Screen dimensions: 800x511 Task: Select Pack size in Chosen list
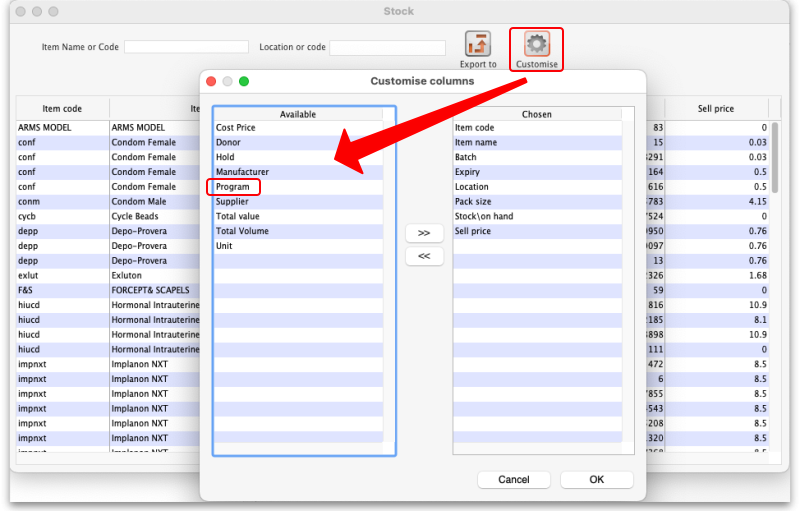click(x=473, y=202)
